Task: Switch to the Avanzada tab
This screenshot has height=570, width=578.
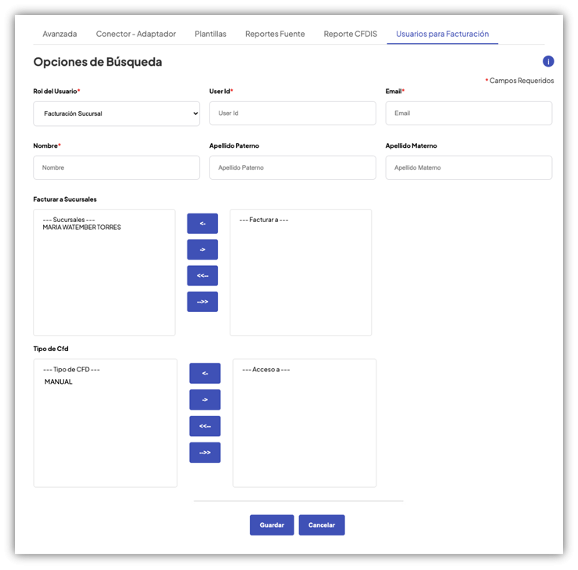Action: 60,34
